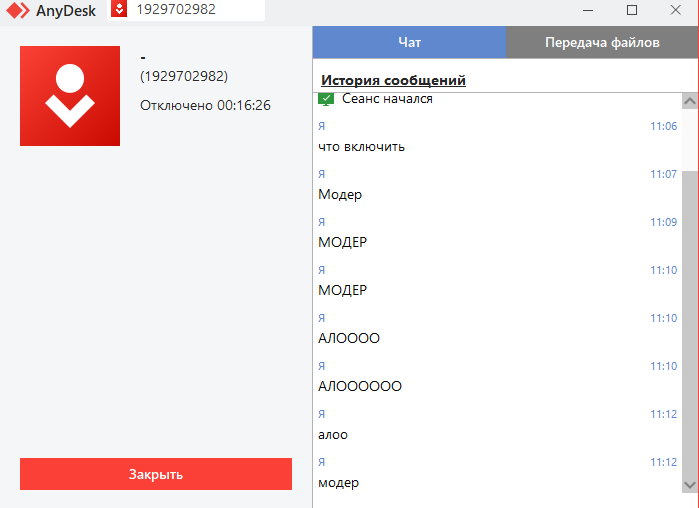
Task: Select the lowercase 'модер' message at 11:12
Action: [x=338, y=483]
